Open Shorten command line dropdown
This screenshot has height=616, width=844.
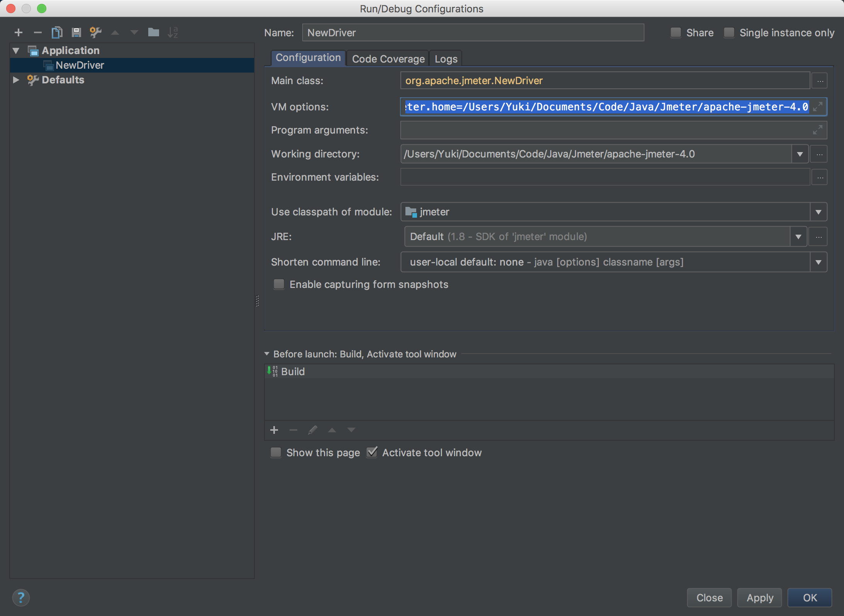coord(818,262)
